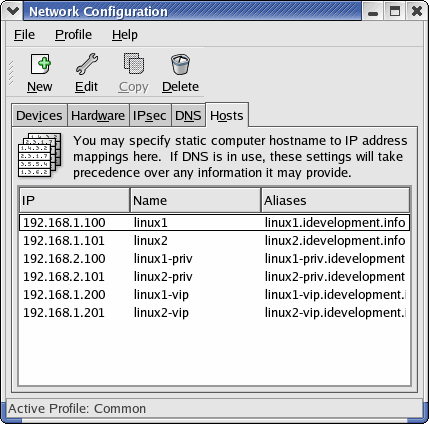
Task: Open the Help menu
Action: pos(125,35)
